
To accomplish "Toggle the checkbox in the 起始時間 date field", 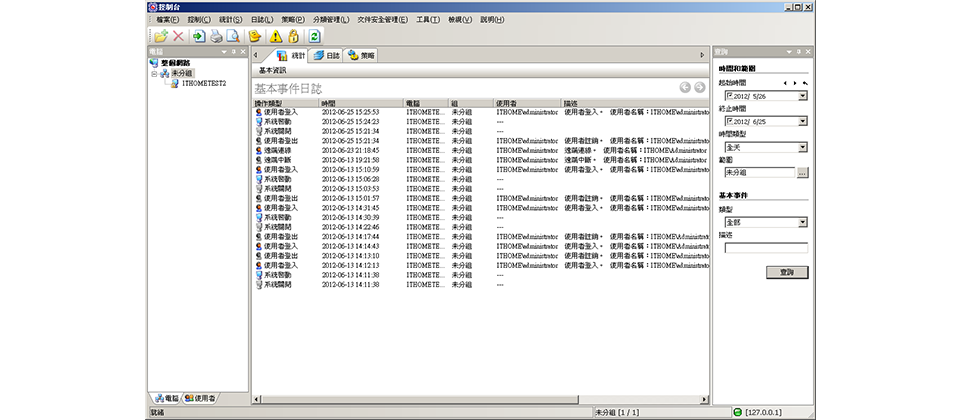I will click(728, 97).
